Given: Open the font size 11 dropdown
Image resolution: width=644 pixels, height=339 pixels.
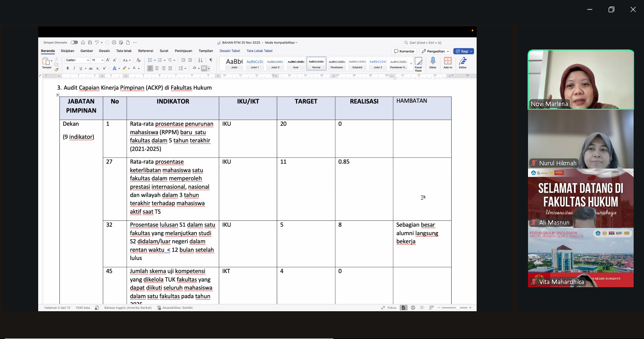Looking at the screenshot, I should 97,60.
